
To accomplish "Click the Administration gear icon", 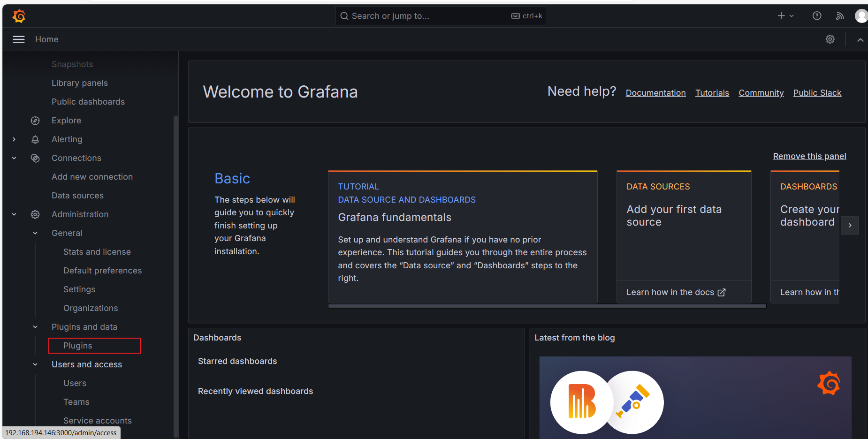I will pos(35,214).
